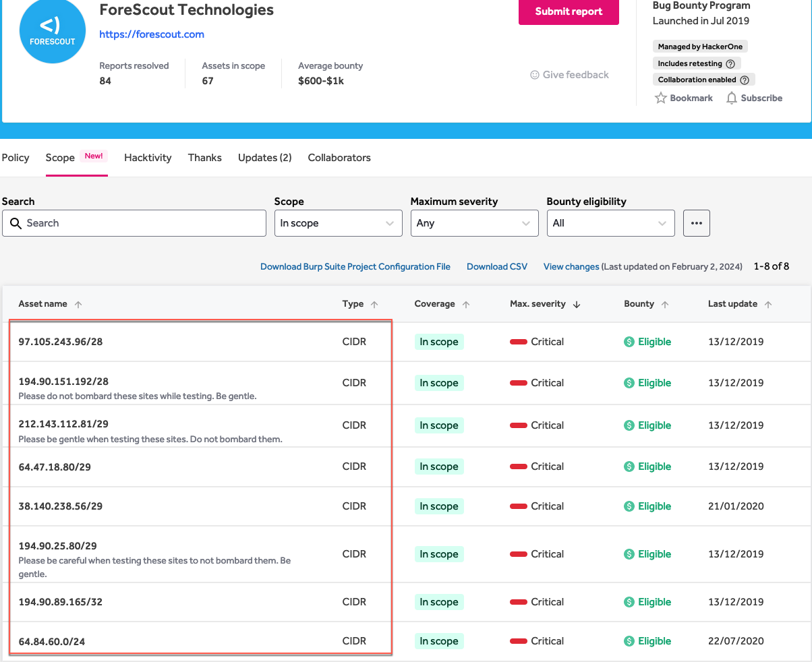
Task: Focus the asset Search input field
Action: coord(134,223)
